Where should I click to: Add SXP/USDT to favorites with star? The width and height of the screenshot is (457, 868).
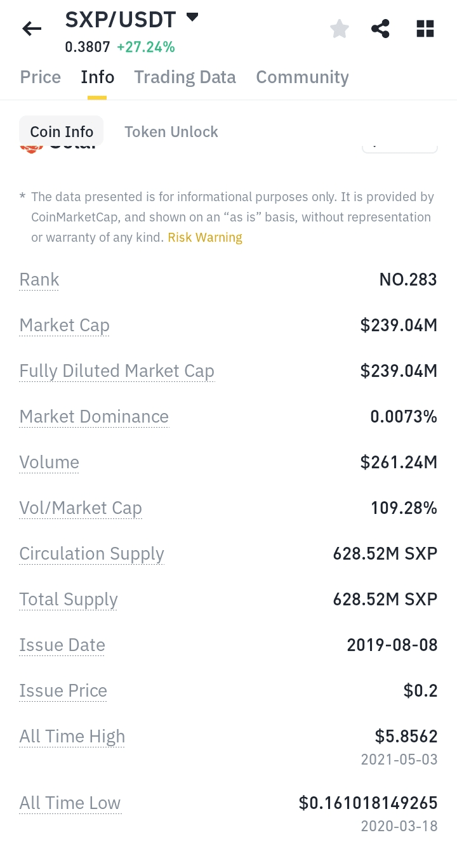340,29
